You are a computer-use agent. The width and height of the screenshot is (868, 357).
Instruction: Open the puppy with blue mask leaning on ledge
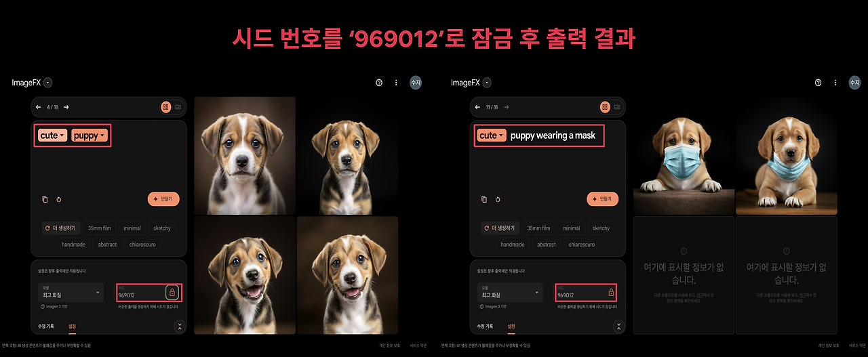(684, 156)
